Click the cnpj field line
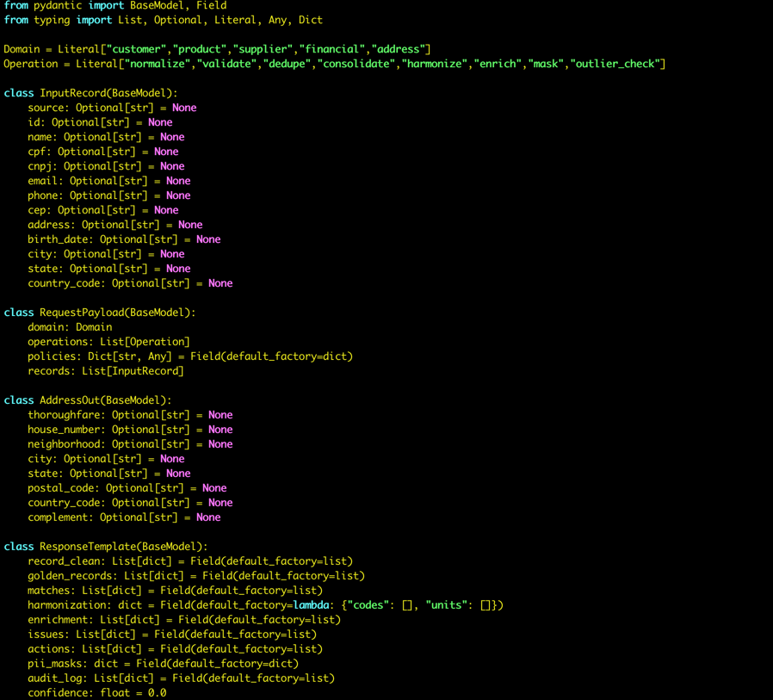Image resolution: width=773 pixels, height=700 pixels. click(106, 166)
